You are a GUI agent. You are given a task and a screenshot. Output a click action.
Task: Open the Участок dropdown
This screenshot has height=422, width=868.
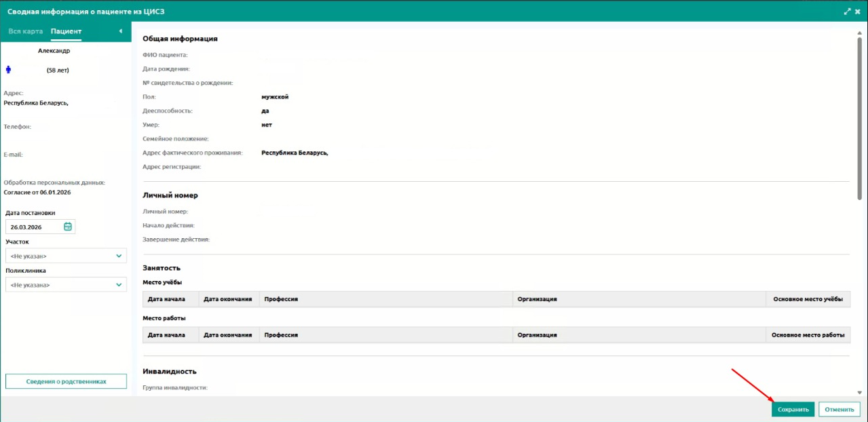(x=66, y=256)
